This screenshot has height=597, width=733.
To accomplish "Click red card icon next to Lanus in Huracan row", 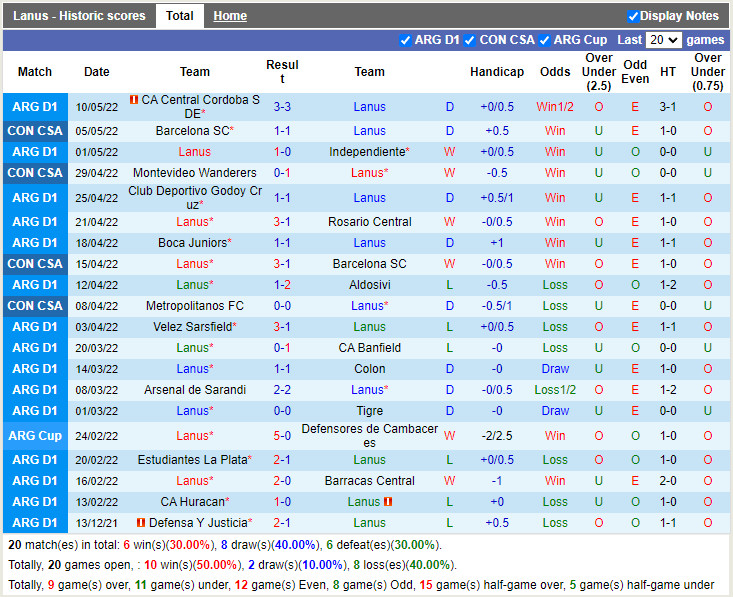I will 387,502.
